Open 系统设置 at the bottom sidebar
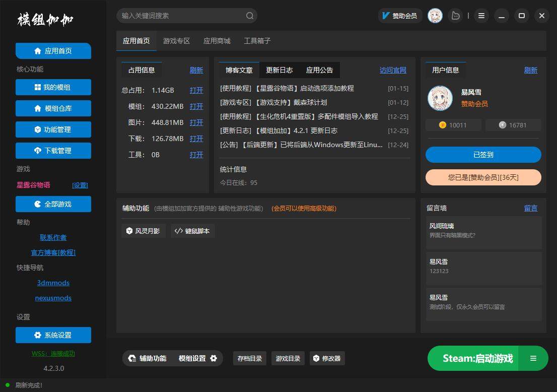 click(x=53, y=335)
